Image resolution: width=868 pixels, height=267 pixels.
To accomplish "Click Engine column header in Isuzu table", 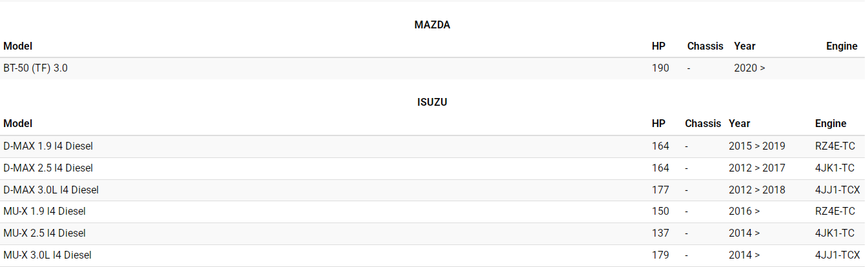I will [x=831, y=123].
